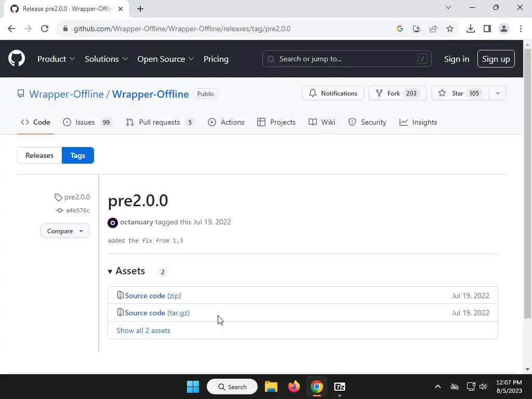This screenshot has width=532, height=399.
Task: Open a new browser tab
Action: pyautogui.click(x=140, y=9)
